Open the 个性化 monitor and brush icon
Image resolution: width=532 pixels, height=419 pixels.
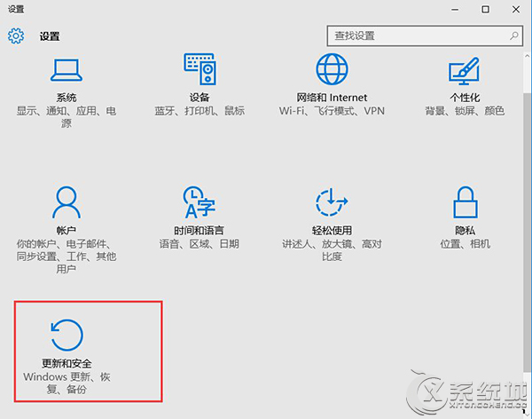[464, 71]
